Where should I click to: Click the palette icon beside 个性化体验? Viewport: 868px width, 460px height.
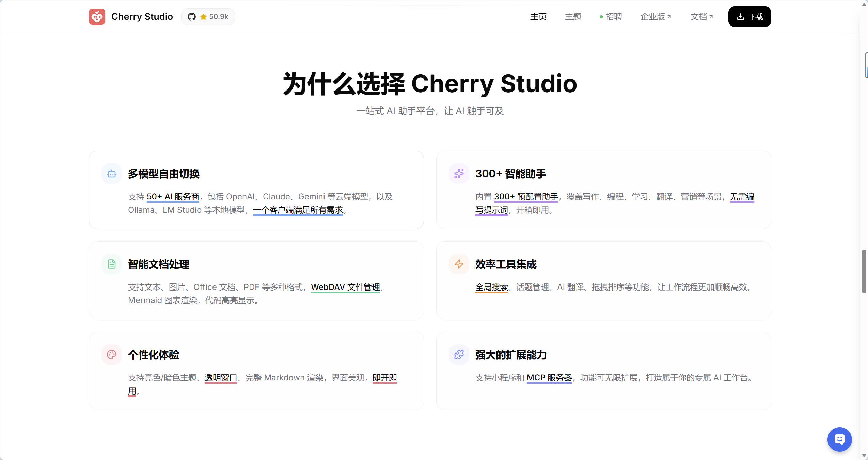(x=112, y=355)
